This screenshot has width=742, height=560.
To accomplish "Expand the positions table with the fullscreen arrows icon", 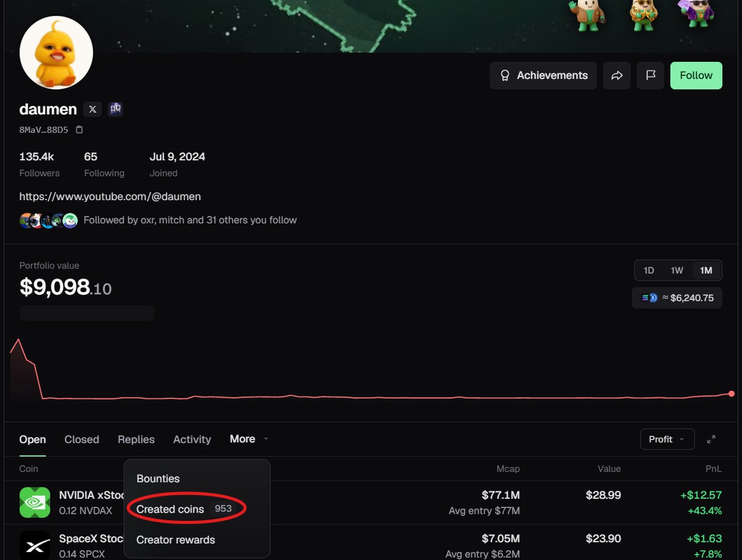I will [x=711, y=439].
